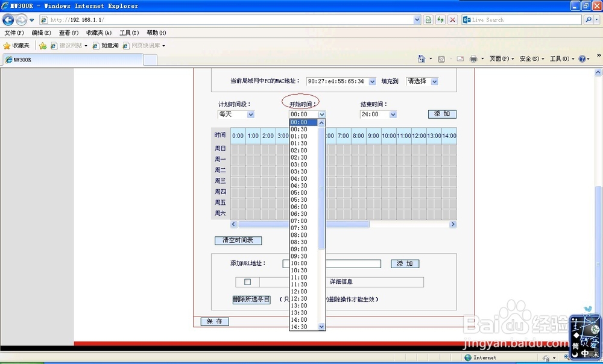Open Help via the question mark icon
The height and width of the screenshot is (364, 603).
582,58
